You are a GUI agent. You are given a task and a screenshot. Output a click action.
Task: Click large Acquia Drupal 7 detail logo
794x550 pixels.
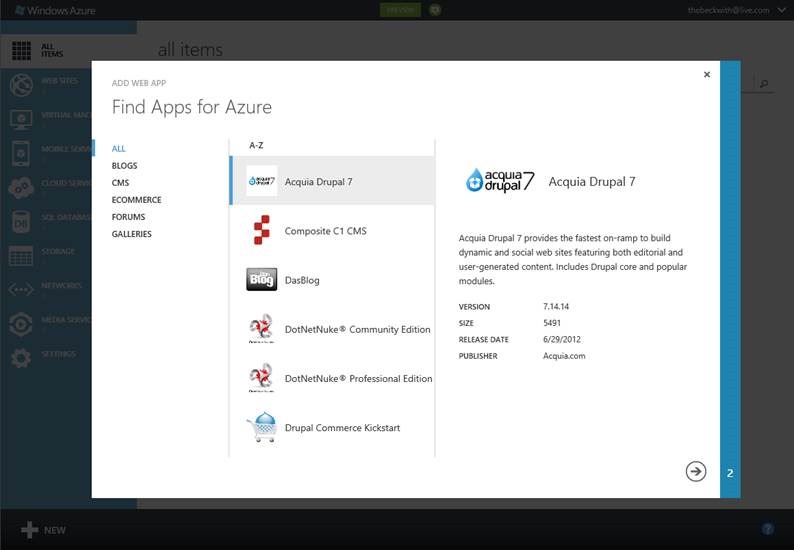point(500,181)
